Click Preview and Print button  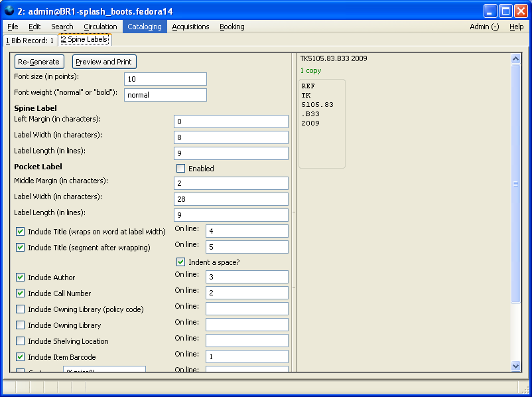(x=104, y=62)
